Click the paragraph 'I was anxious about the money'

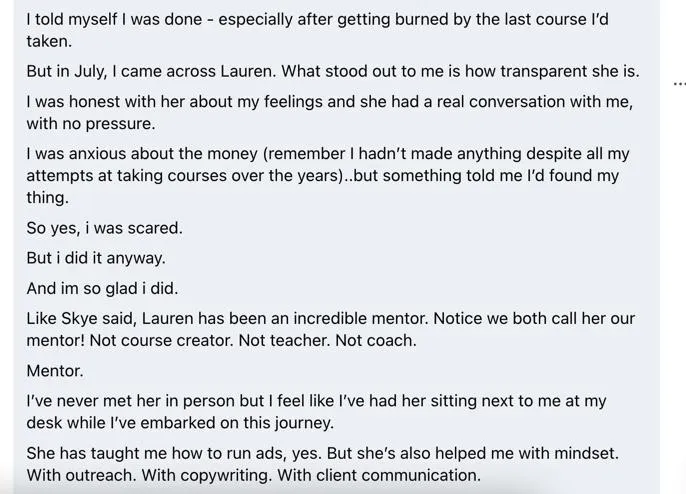pyautogui.click(x=328, y=175)
